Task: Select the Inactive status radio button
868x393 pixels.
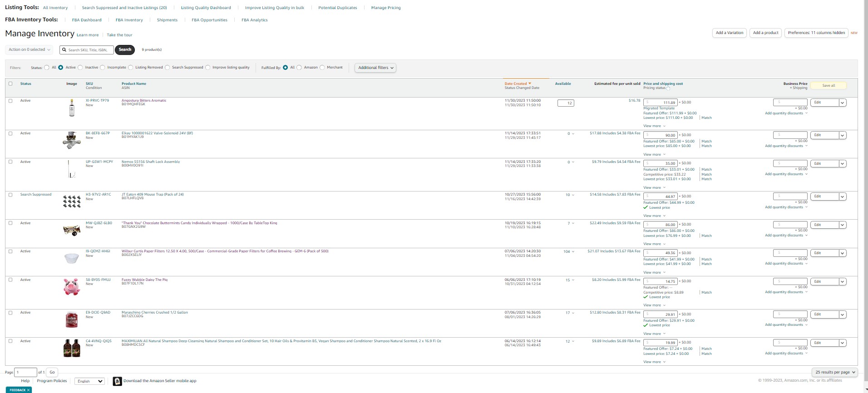Action: [x=80, y=68]
